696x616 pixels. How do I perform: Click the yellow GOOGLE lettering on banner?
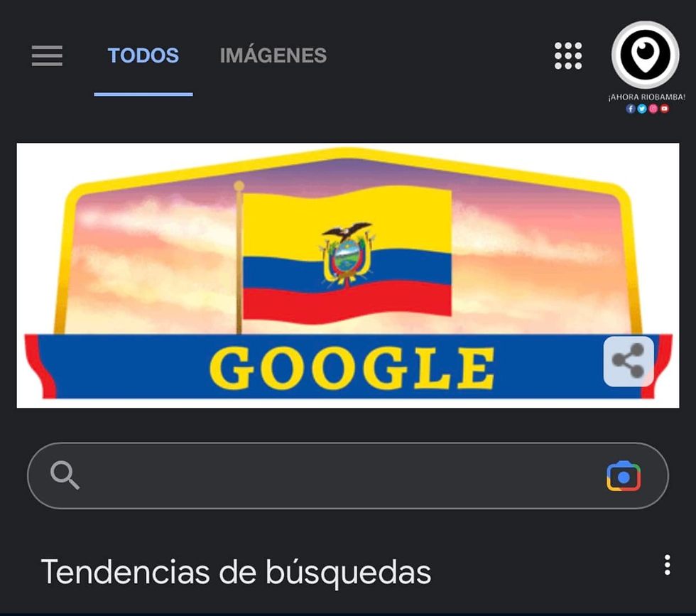tap(352, 368)
